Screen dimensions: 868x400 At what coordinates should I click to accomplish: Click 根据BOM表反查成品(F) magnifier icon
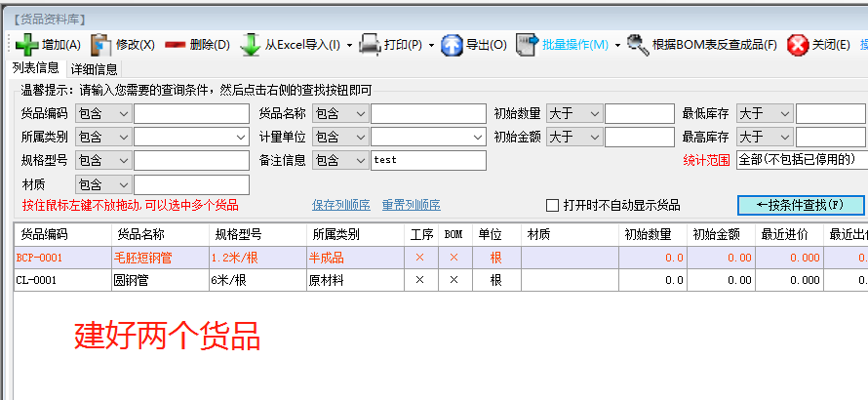coord(638,44)
